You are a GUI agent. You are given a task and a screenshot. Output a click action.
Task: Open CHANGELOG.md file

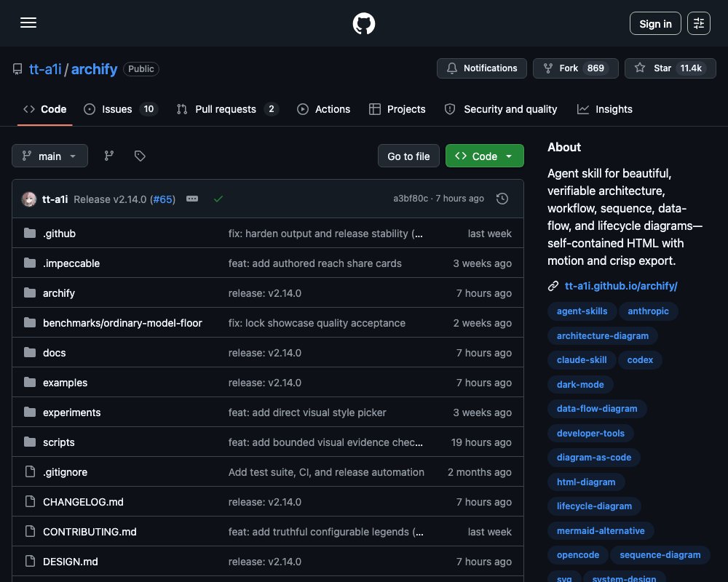point(83,502)
